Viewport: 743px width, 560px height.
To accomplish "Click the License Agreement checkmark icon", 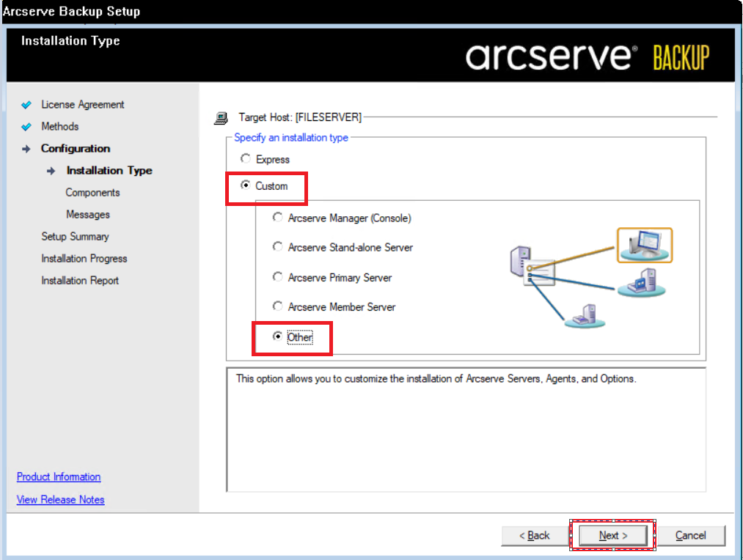I will (26, 105).
